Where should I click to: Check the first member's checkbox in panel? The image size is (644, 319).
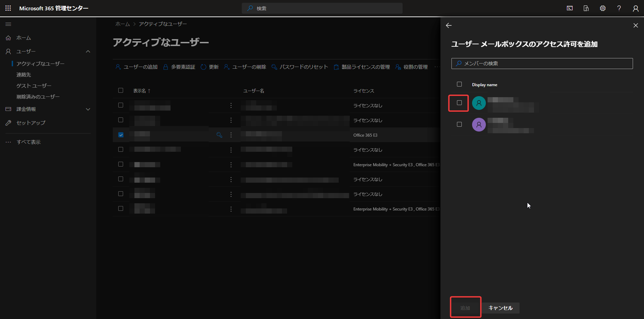point(459,103)
